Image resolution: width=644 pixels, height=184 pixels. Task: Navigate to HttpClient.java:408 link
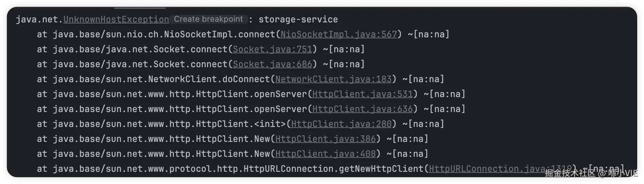325,154
